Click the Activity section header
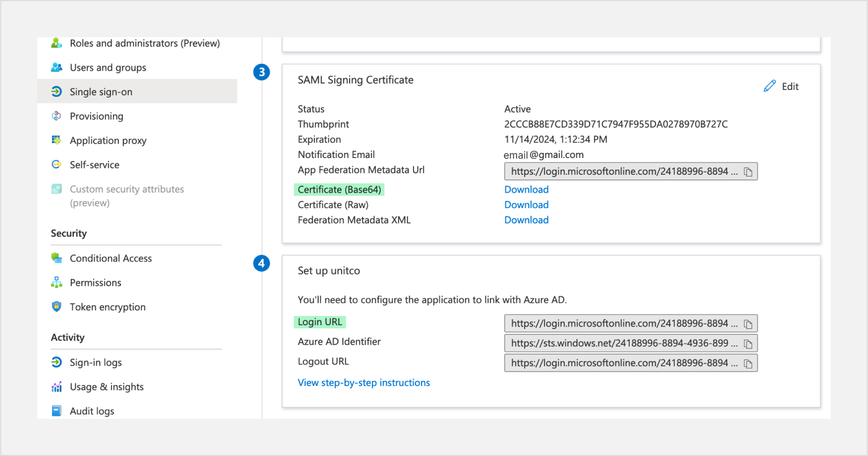The image size is (868, 456). tap(68, 338)
